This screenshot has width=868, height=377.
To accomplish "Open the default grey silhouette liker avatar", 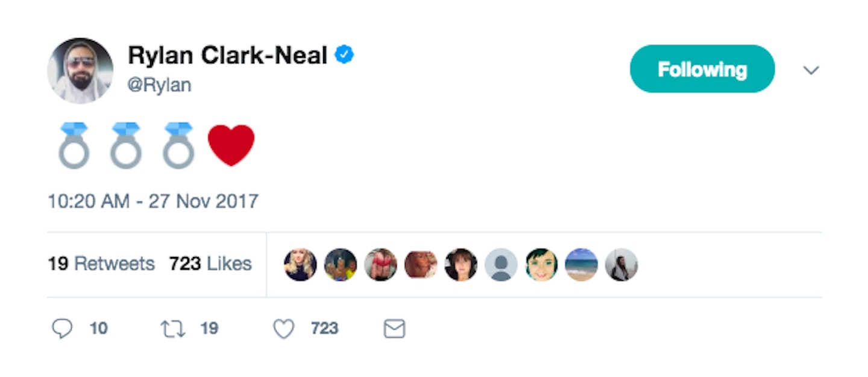I will click(501, 264).
